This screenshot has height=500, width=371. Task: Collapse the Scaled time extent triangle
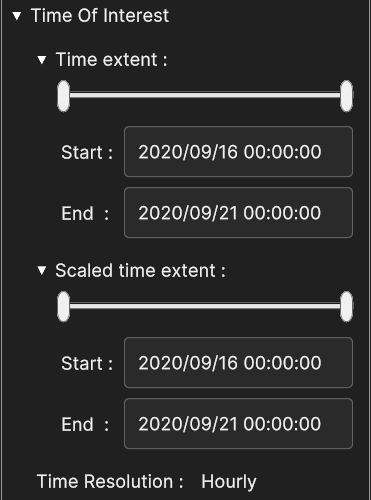[42, 270]
